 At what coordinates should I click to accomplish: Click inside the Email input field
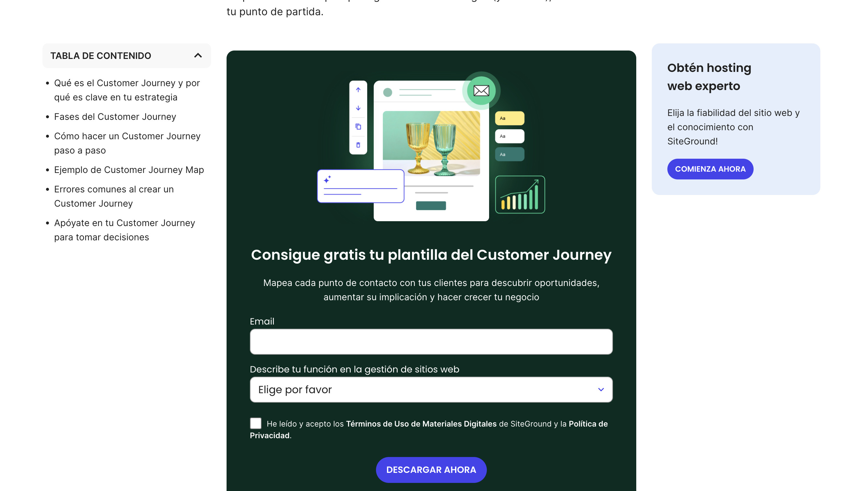coord(431,341)
